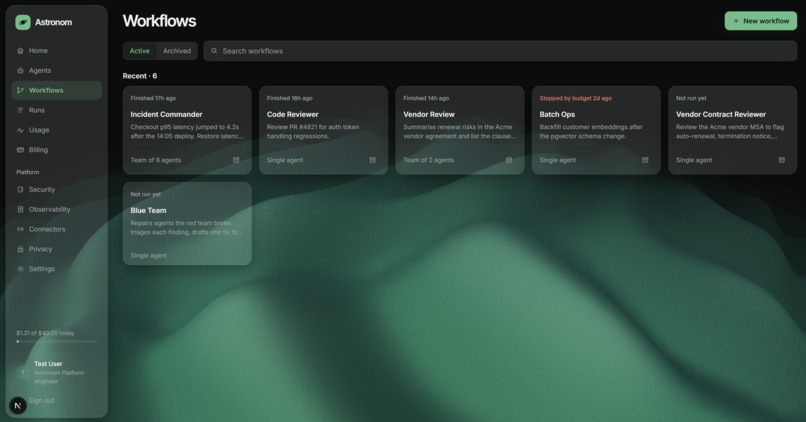Click the Runs list icon in sidebar

pos(20,110)
